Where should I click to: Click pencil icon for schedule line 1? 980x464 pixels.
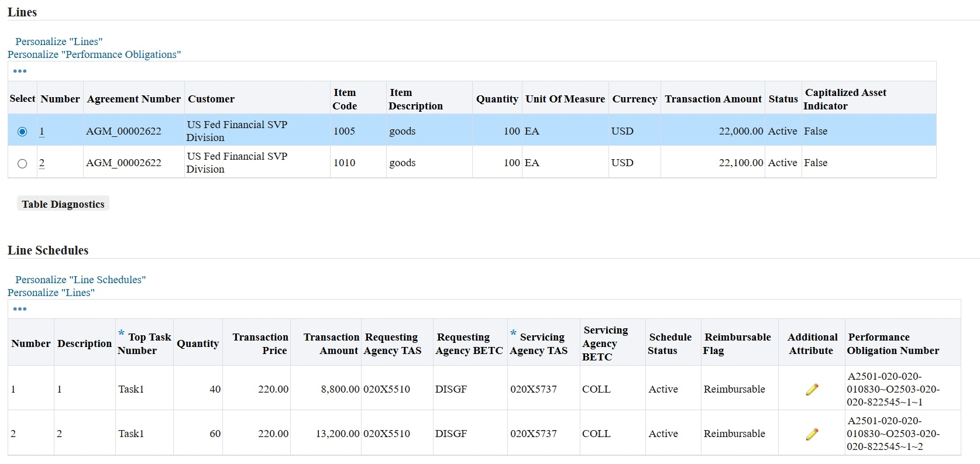coord(811,390)
